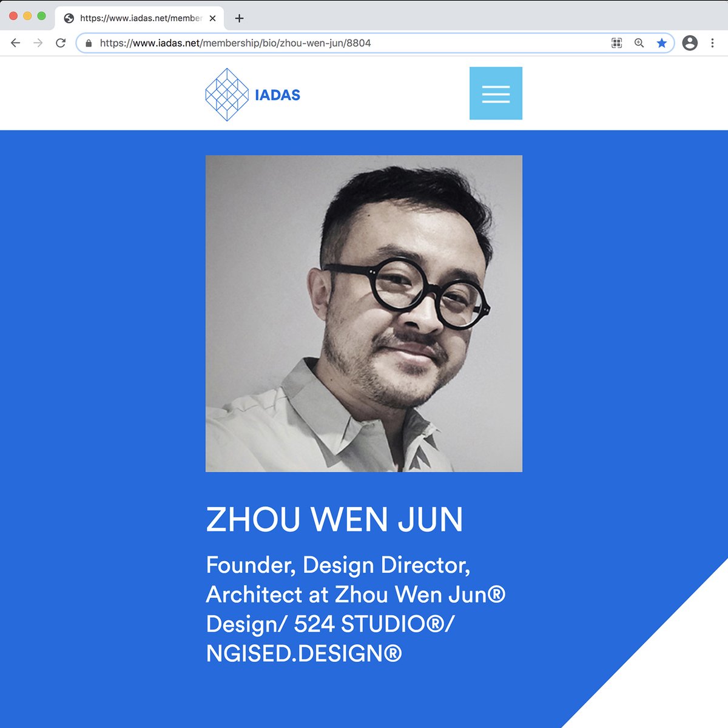Image resolution: width=728 pixels, height=728 pixels.
Task: Open the browser three-dot menu
Action: point(712,43)
